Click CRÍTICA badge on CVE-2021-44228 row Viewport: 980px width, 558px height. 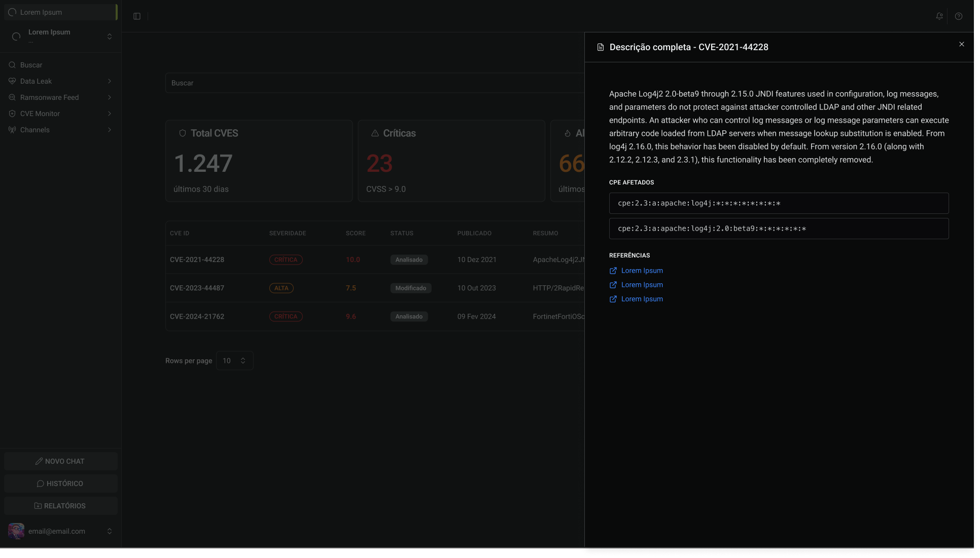(286, 259)
